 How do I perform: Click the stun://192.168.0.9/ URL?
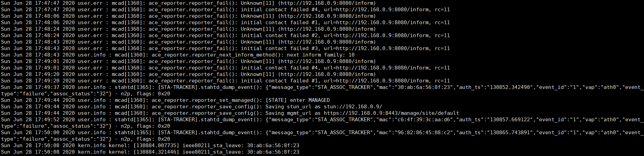pyautogui.click(x=353, y=107)
